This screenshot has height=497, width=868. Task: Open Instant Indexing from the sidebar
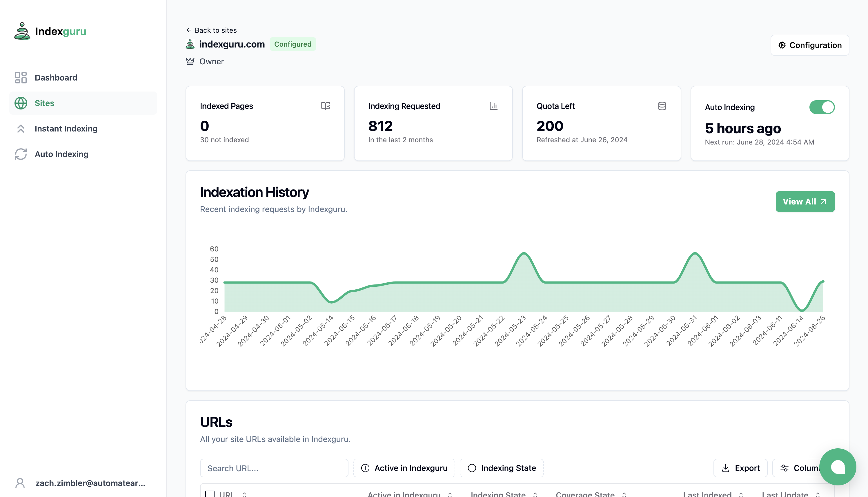pyautogui.click(x=66, y=129)
